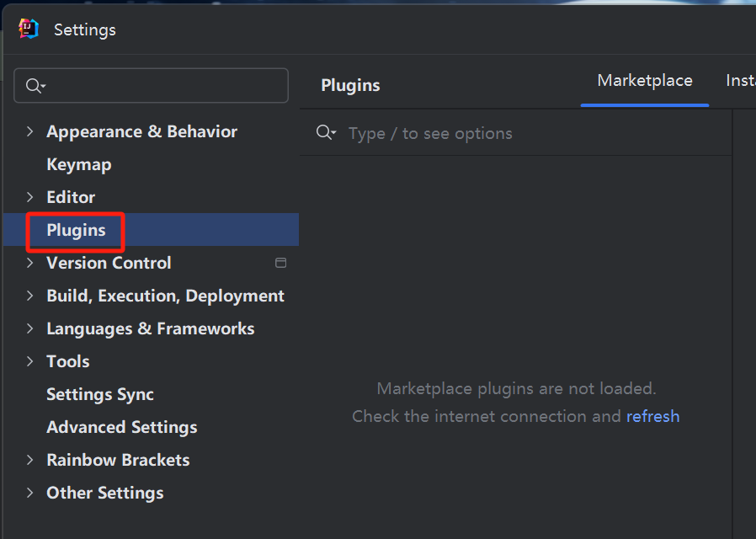Expand the Languages & Frameworks arrow
Screen dimensions: 756x539
pos(30,328)
